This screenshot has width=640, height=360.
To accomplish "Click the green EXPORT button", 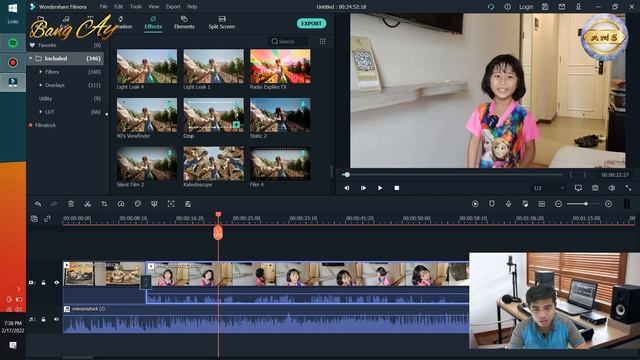I will 311,23.
